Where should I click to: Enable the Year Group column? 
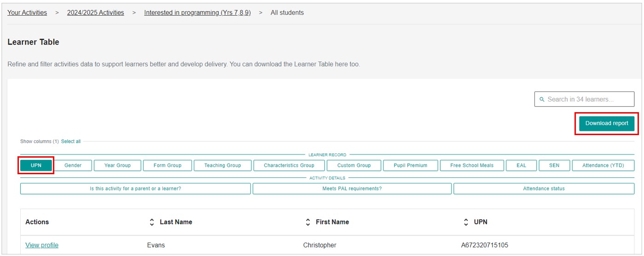pos(117,165)
